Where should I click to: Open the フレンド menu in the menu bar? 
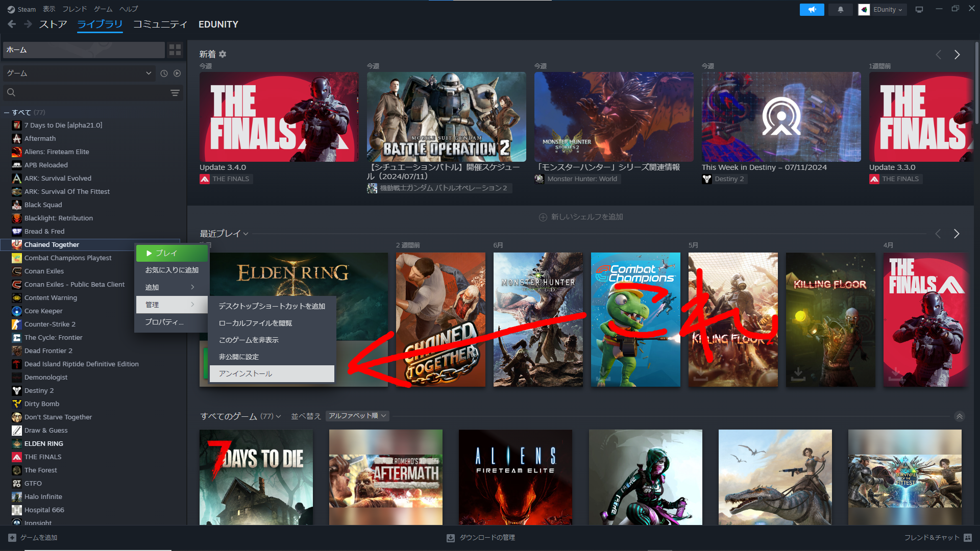[x=74, y=9]
